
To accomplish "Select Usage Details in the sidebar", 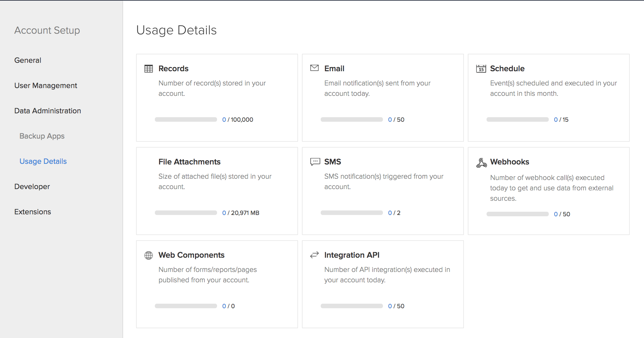I will [x=43, y=161].
